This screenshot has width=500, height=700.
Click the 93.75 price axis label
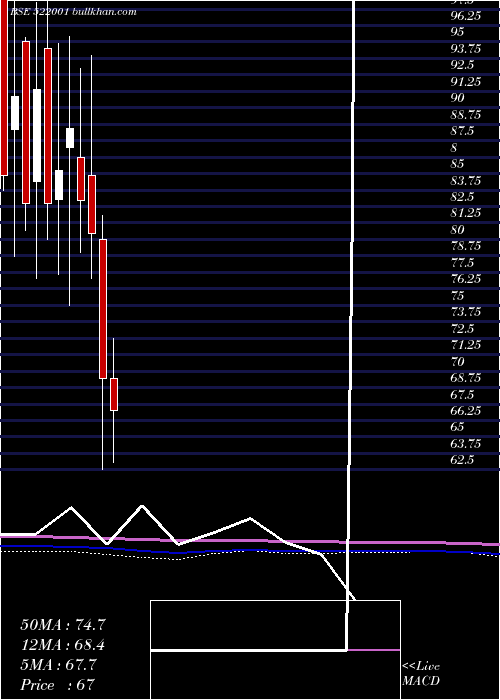(466, 49)
